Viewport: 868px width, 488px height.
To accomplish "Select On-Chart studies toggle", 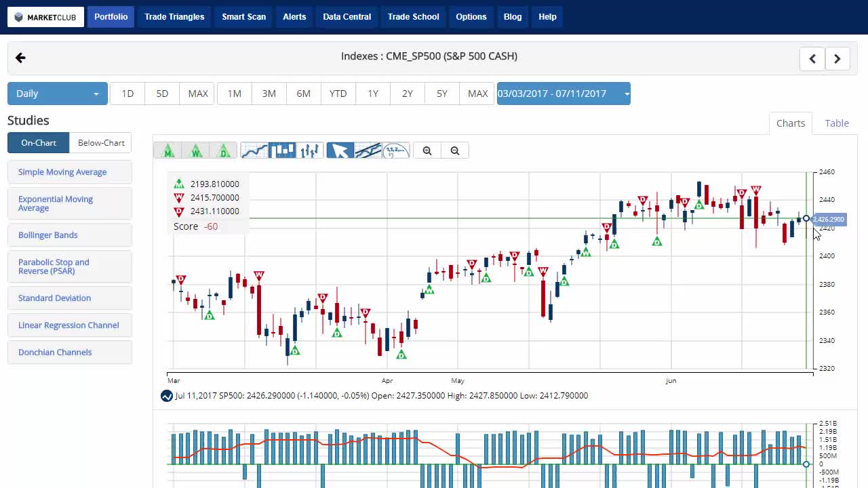I will (x=39, y=143).
